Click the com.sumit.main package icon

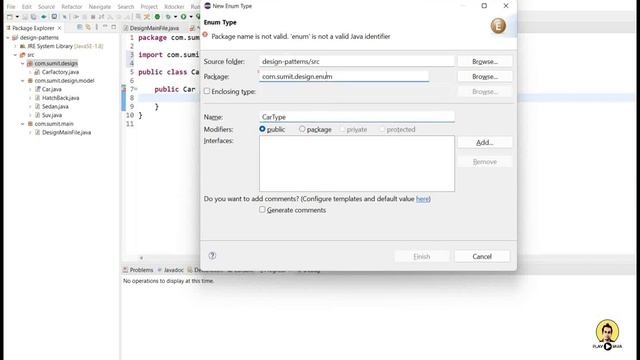coord(30,124)
